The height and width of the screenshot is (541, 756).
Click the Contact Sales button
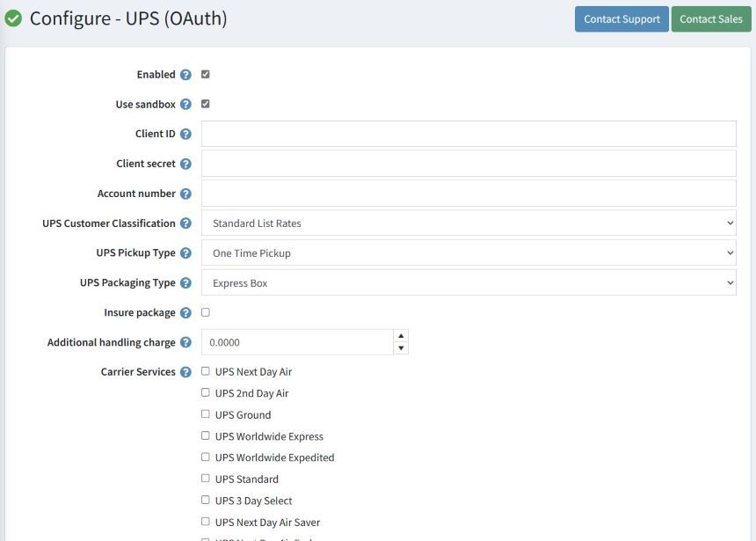point(711,19)
